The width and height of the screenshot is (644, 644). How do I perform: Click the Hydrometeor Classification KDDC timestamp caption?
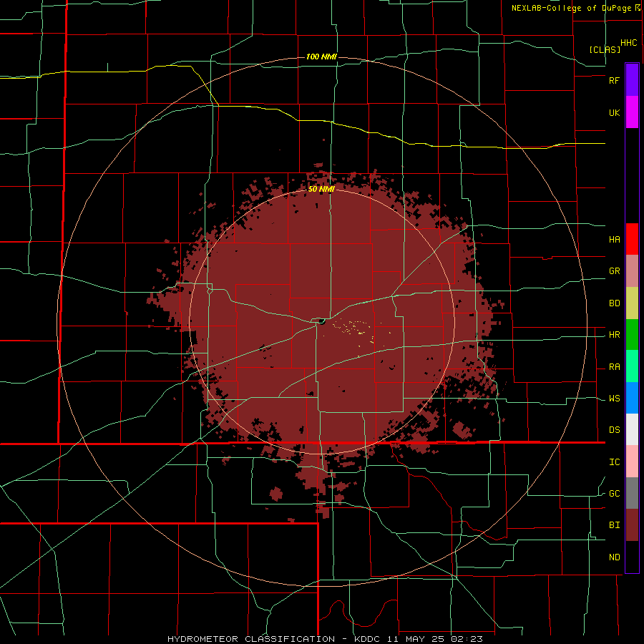pos(325,639)
